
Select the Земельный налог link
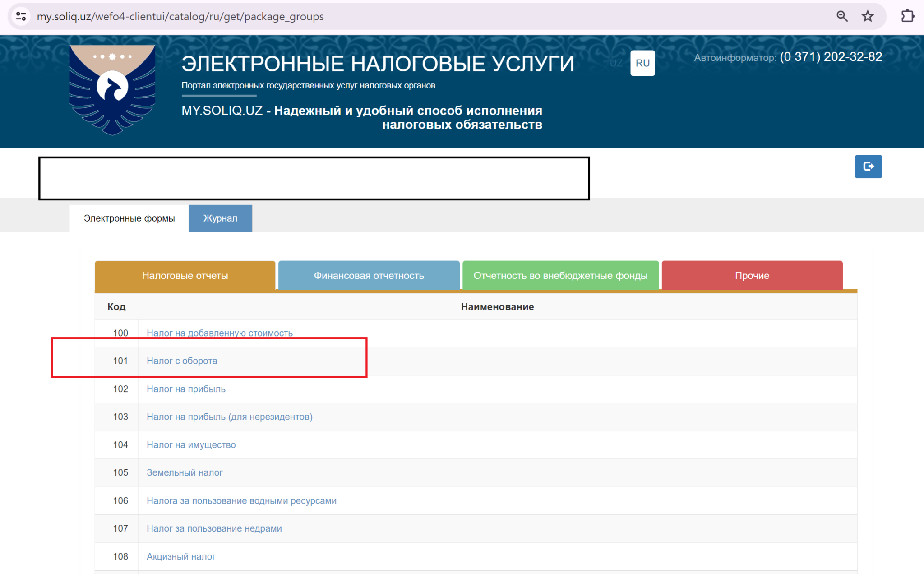click(185, 472)
